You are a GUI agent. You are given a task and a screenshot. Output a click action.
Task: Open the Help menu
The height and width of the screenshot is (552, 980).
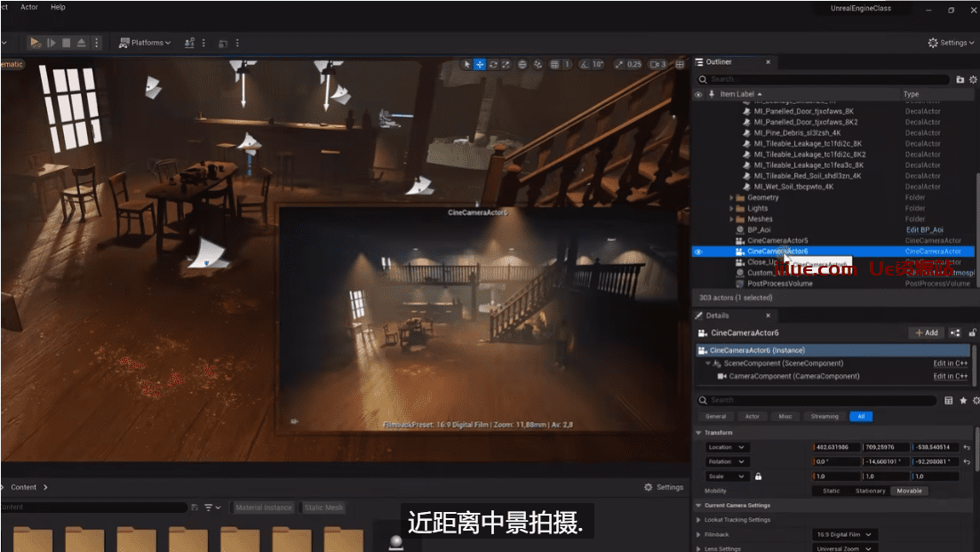click(58, 7)
